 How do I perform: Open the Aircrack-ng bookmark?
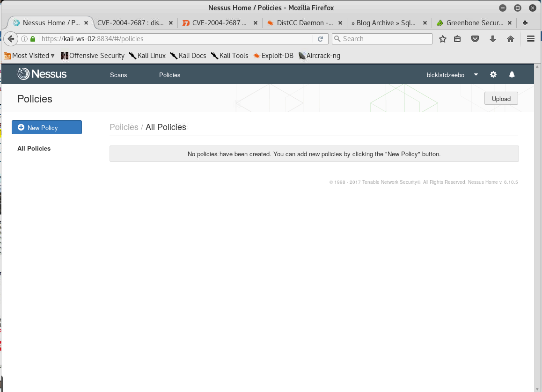tap(319, 56)
